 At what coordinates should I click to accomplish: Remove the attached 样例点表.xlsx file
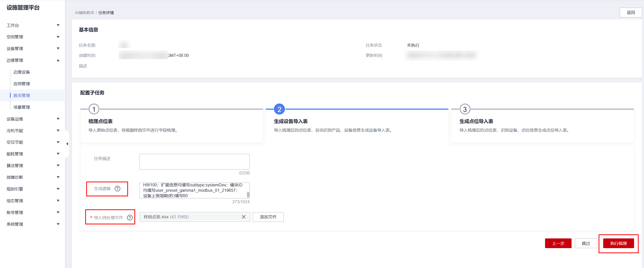click(x=244, y=217)
